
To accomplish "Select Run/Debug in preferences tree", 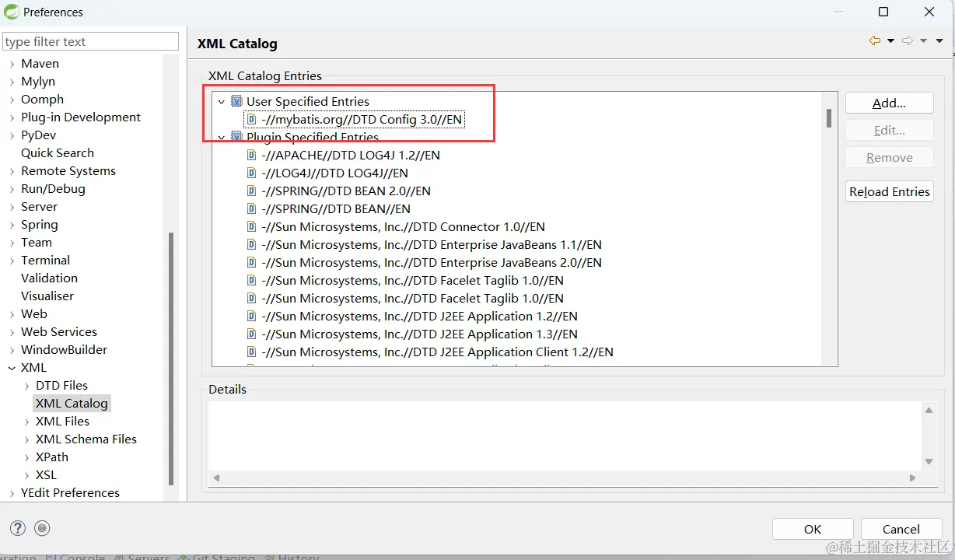I will click(x=53, y=188).
